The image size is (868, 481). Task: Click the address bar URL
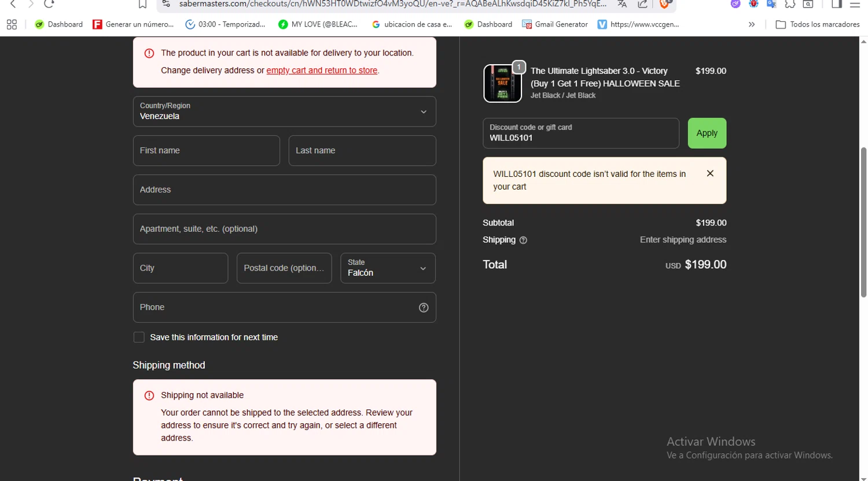click(392, 4)
